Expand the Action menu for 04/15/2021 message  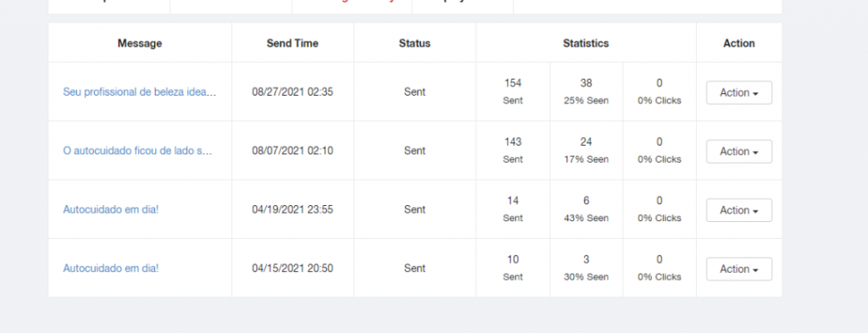click(739, 269)
